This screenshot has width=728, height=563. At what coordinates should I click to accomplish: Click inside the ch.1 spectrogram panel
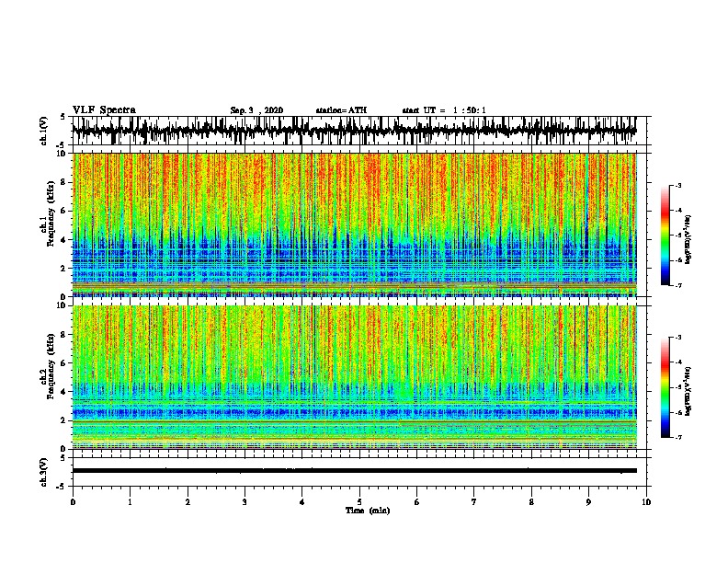pos(354,224)
